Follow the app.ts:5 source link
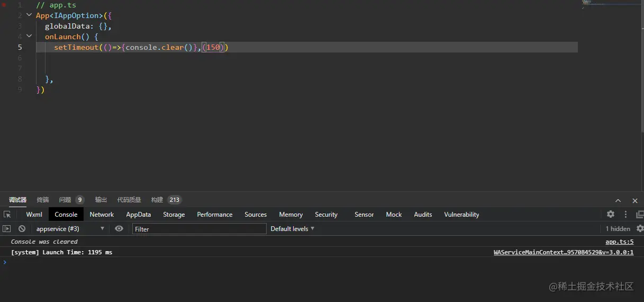 click(x=619, y=242)
